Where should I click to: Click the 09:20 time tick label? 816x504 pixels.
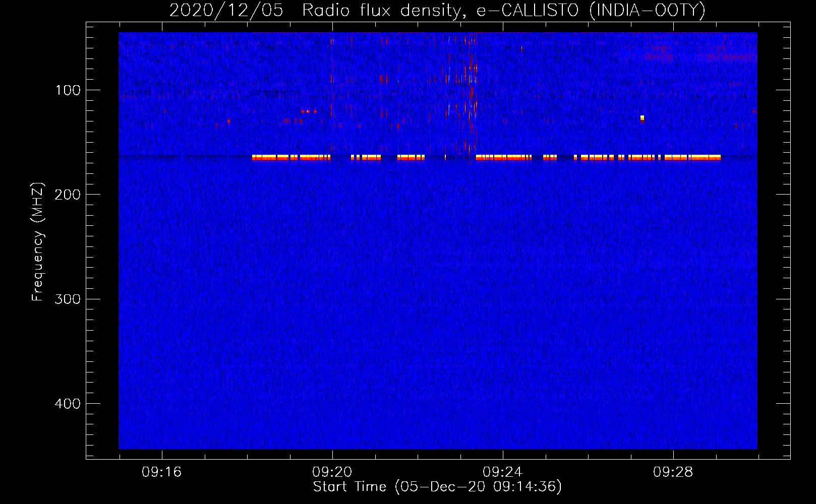[x=332, y=472]
